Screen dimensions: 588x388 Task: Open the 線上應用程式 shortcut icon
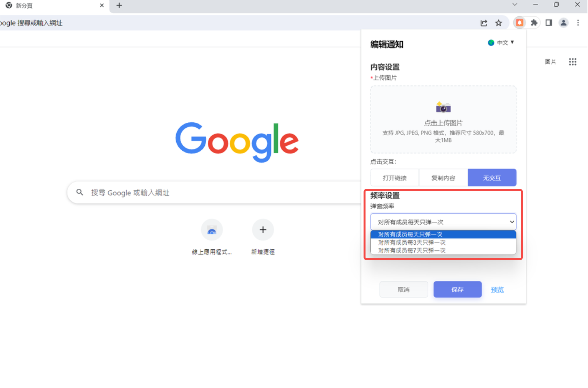click(x=212, y=230)
